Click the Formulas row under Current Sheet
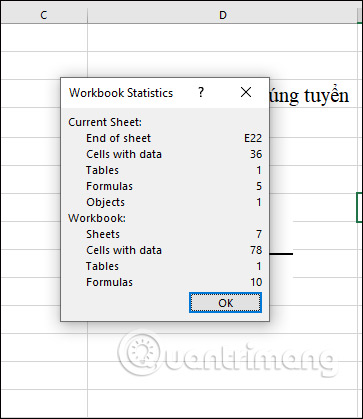The width and height of the screenshot is (363, 419). tap(165, 186)
